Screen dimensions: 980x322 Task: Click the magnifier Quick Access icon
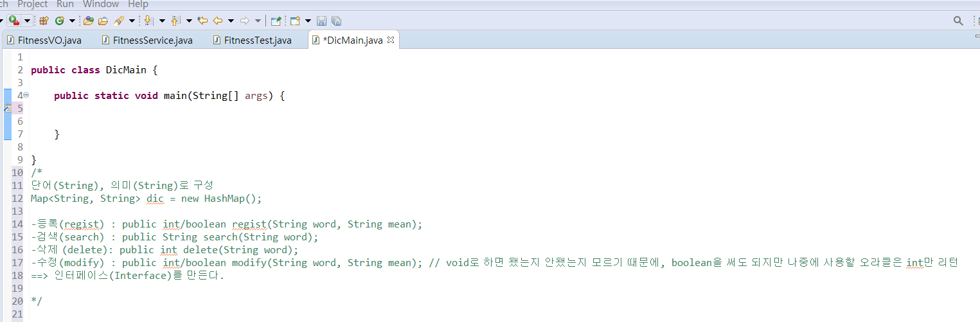click(958, 21)
